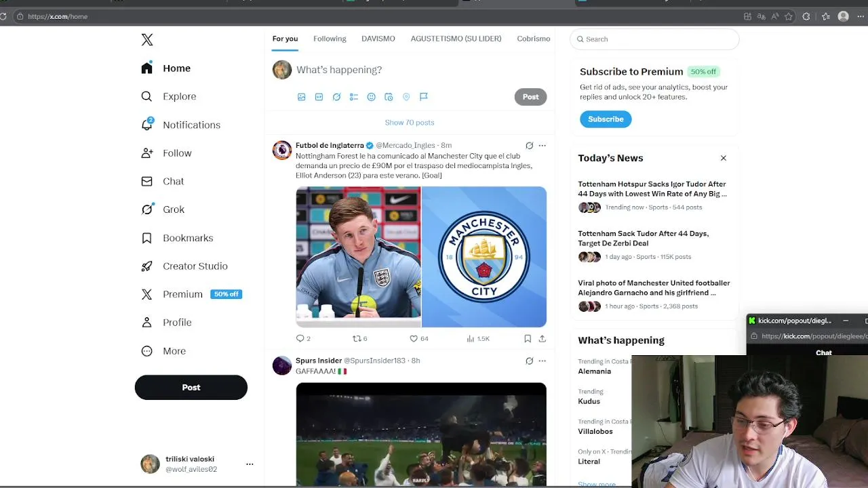Click Subscribe to Premium button
Screen dimensions: 868x488
606,119
